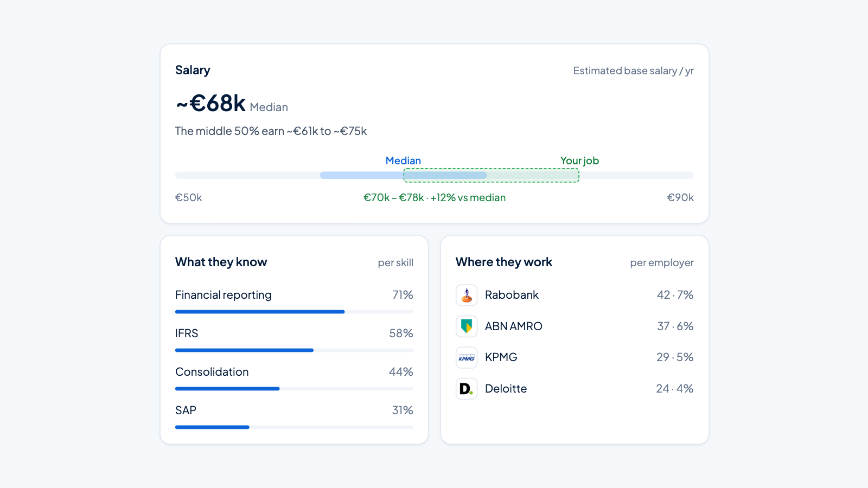Click the 44% value
This screenshot has width=868, height=488.
(401, 372)
